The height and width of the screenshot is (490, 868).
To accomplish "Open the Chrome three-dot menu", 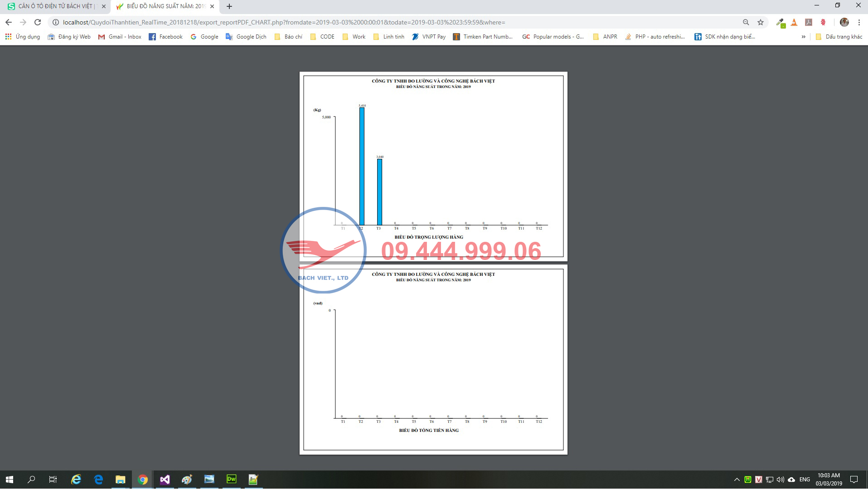I will click(859, 22).
